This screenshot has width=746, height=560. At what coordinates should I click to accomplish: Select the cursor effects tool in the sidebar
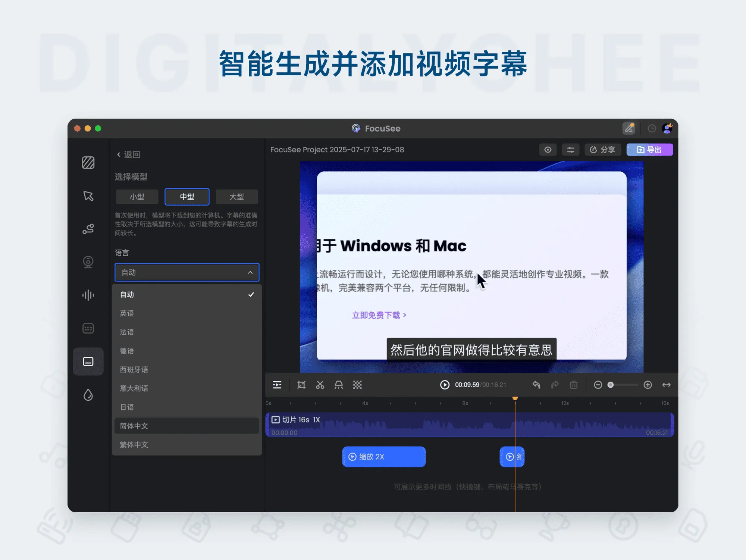(88, 197)
